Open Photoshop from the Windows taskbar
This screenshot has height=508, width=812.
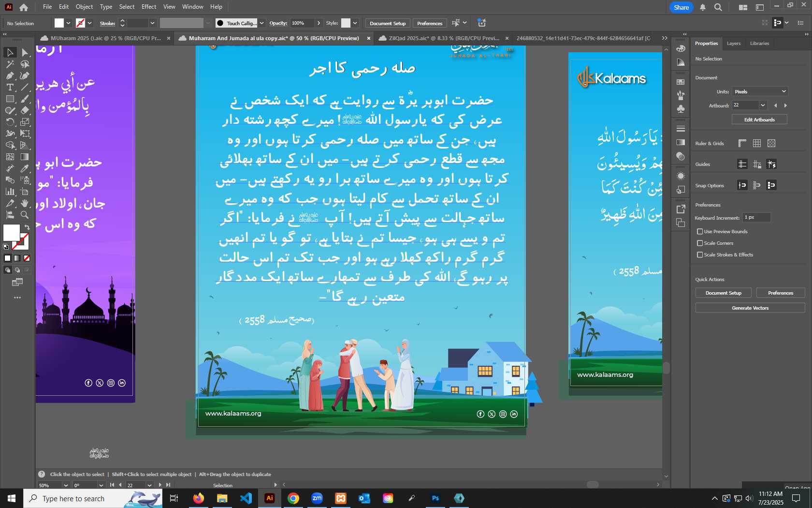435,498
